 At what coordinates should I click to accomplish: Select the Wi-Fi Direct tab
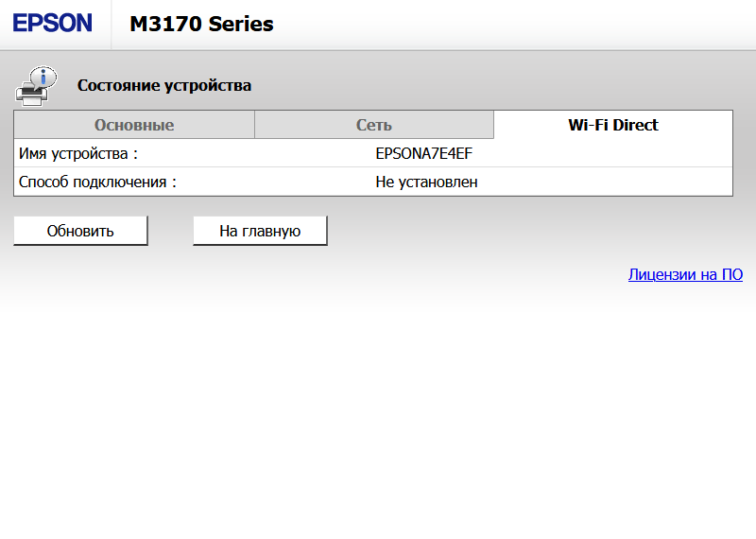point(613,125)
